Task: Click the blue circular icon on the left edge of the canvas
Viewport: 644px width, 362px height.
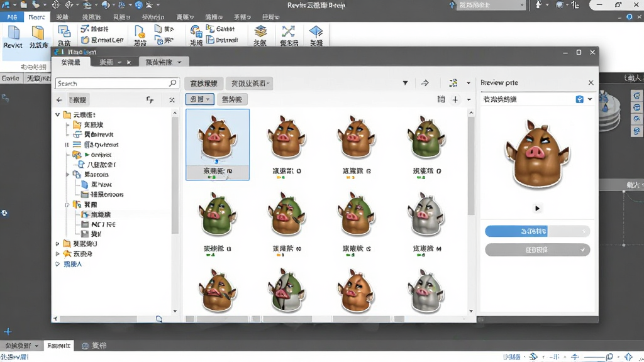Action: [x=4, y=212]
